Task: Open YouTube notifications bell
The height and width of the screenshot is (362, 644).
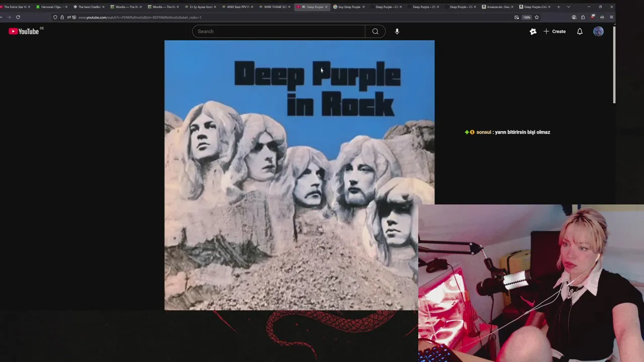Action: tap(580, 31)
